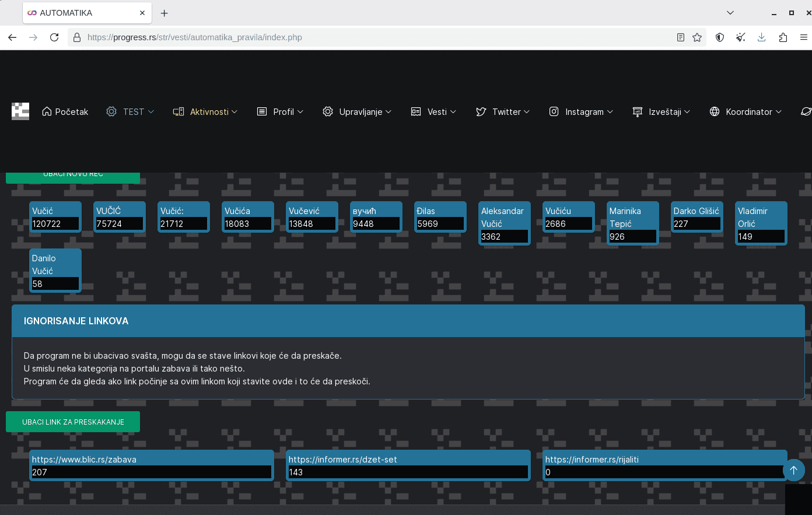Open the Upravljanje dropdown
The image size is (812, 515).
point(357,111)
